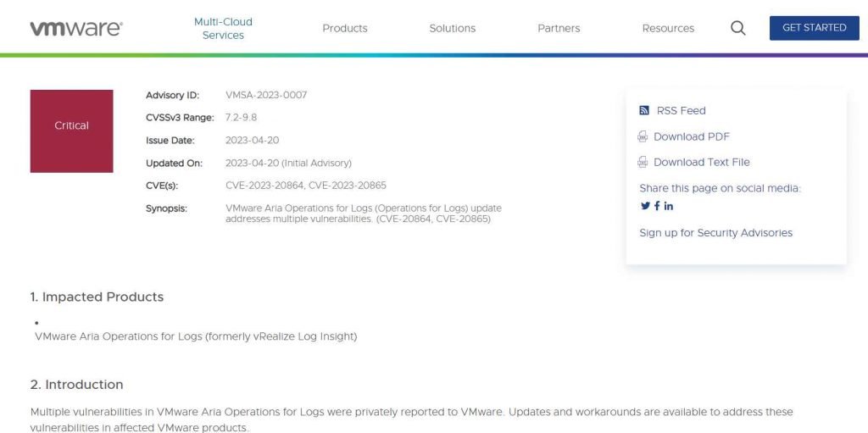Click the 'CVSSv3 Range:' label
The width and height of the screenshot is (868, 433).
point(180,118)
